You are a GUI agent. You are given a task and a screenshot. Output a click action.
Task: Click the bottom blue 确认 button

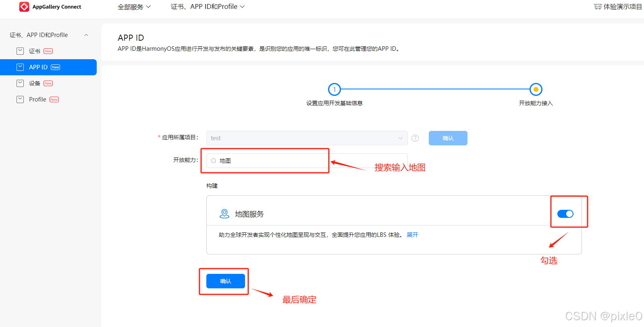(x=226, y=281)
